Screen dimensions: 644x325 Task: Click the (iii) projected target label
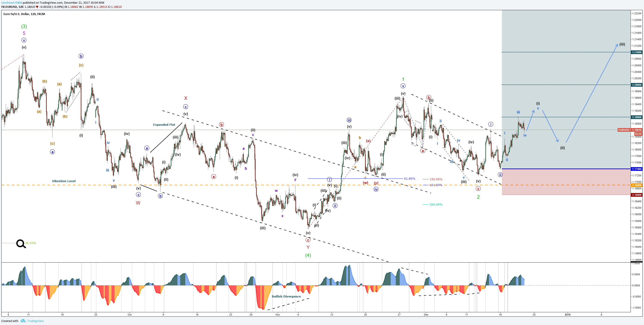click(x=622, y=44)
